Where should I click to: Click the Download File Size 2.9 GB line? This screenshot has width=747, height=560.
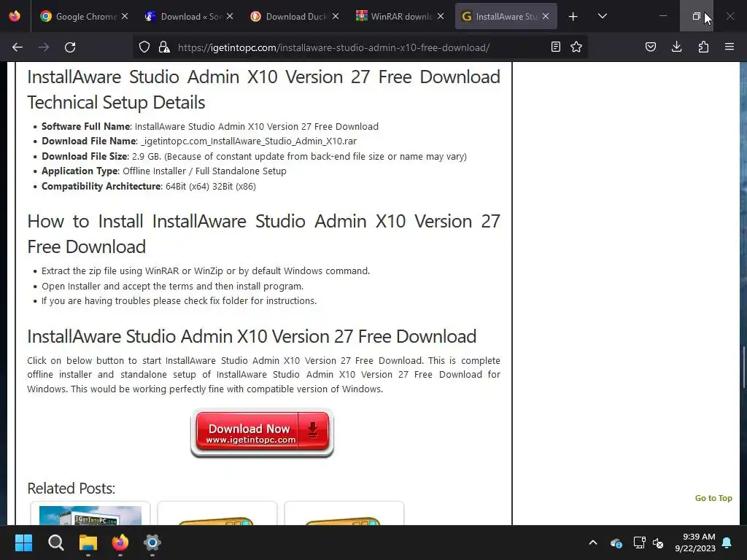(x=254, y=156)
